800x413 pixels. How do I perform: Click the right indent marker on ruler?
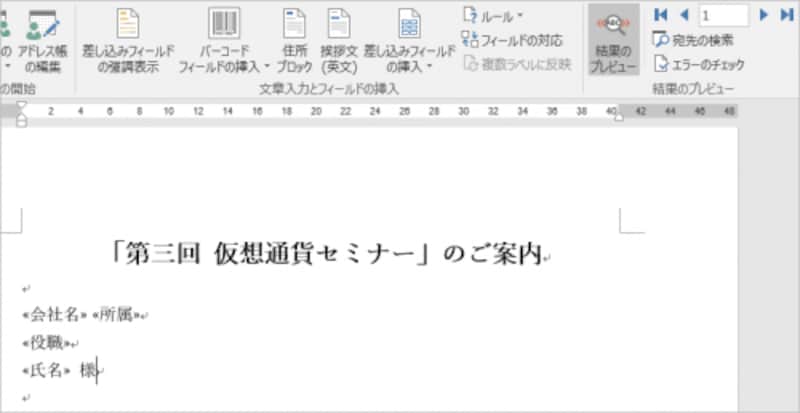[618, 118]
